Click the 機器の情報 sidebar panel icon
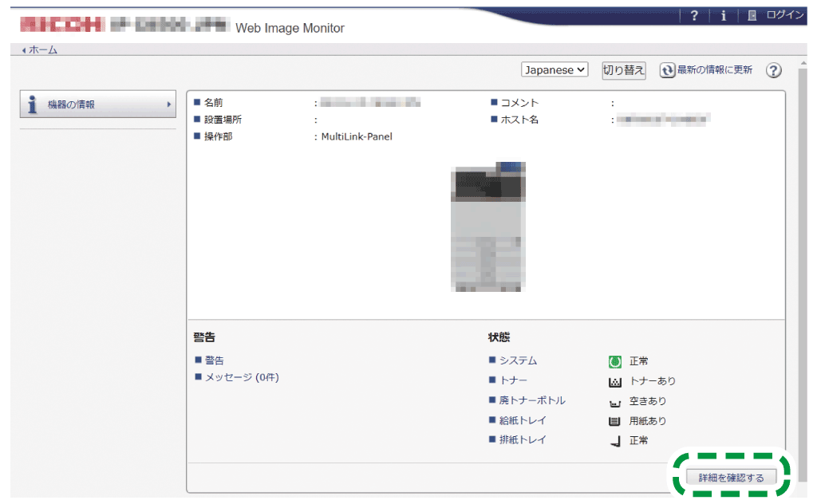817x504 pixels. [33, 104]
